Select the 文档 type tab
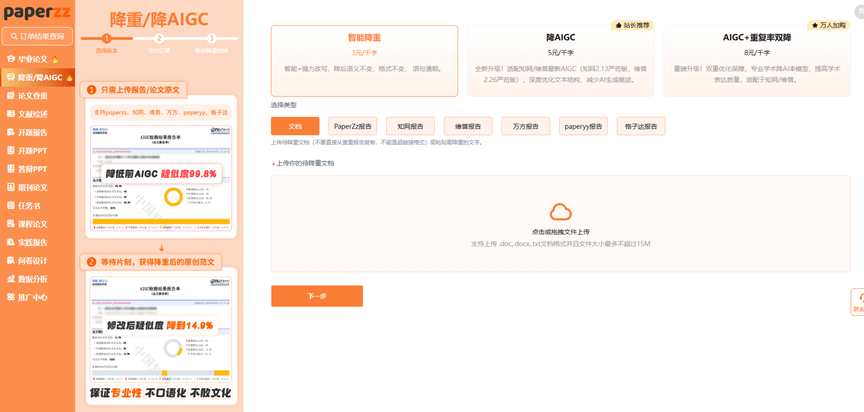This screenshot has width=864, height=412. coord(295,126)
